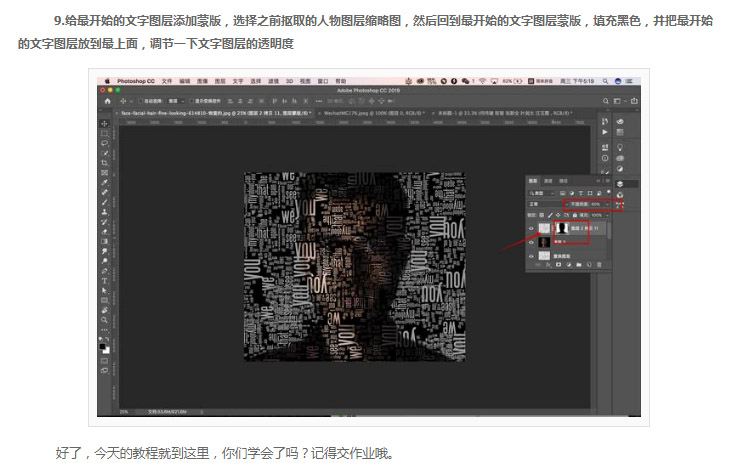This screenshot has height=463, width=744.
Task: Open the Apple menu
Action: pyautogui.click(x=107, y=82)
